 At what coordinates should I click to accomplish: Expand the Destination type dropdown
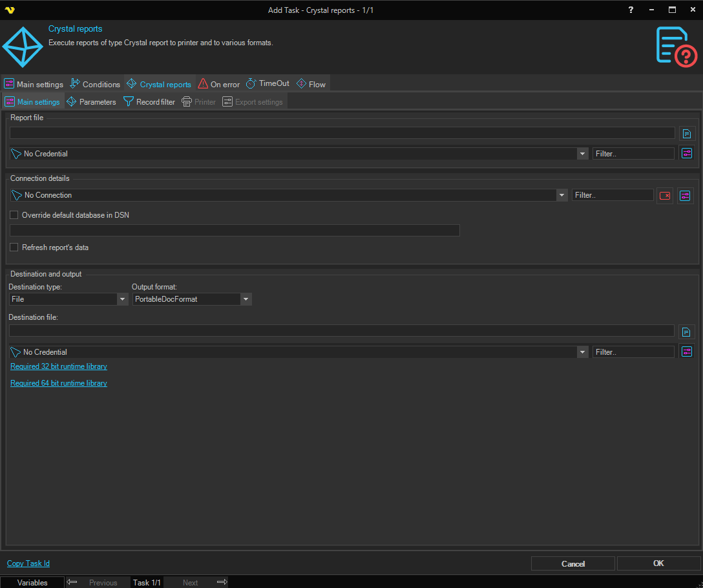(x=122, y=299)
